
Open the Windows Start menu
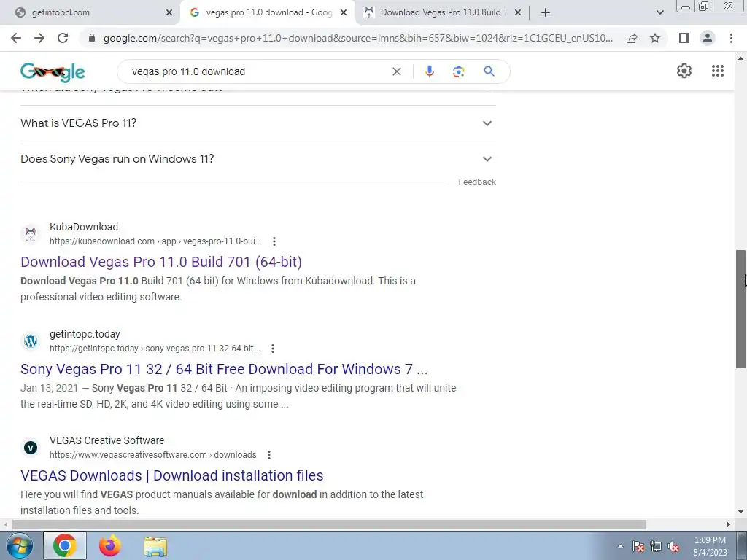19,546
